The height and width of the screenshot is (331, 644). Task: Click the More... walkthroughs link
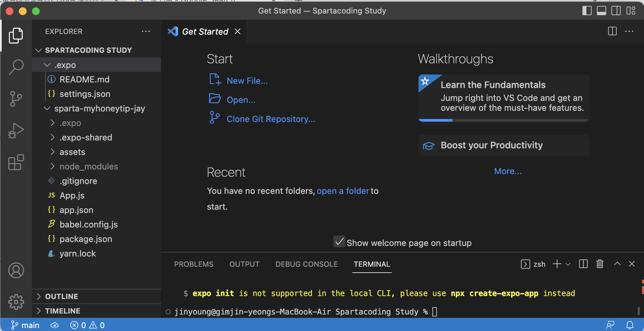[x=508, y=171]
